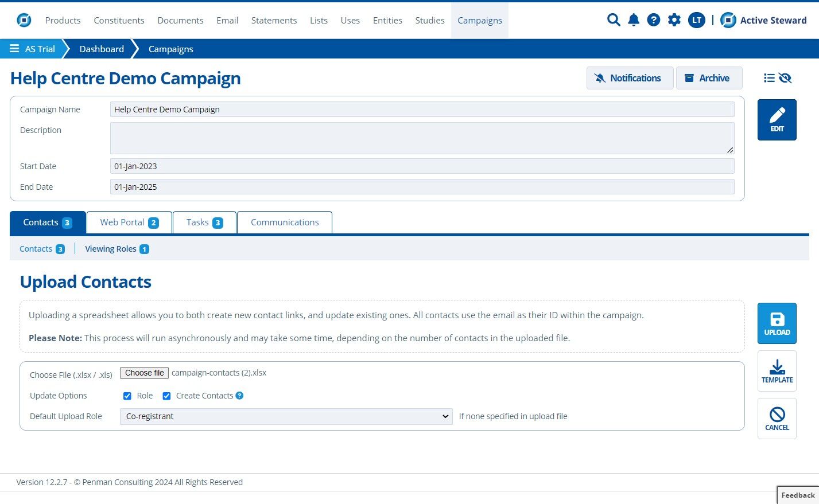Switch to the Web Portal tab

point(129,222)
